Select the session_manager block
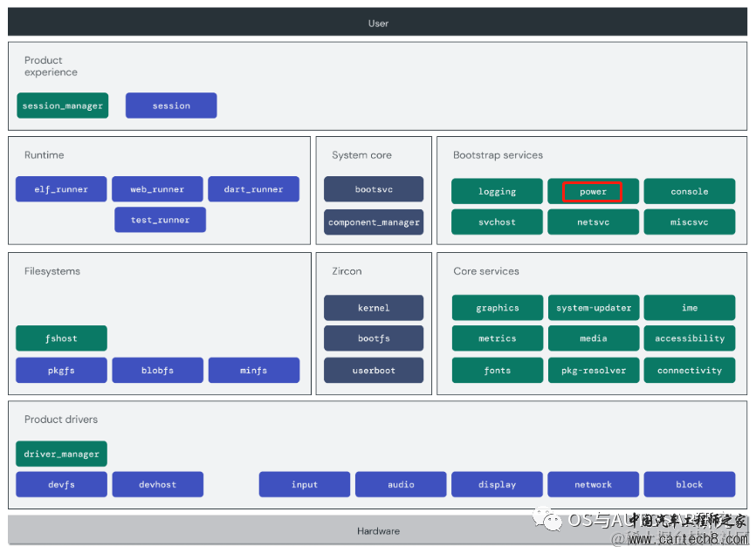This screenshot has width=756, height=553. point(63,106)
